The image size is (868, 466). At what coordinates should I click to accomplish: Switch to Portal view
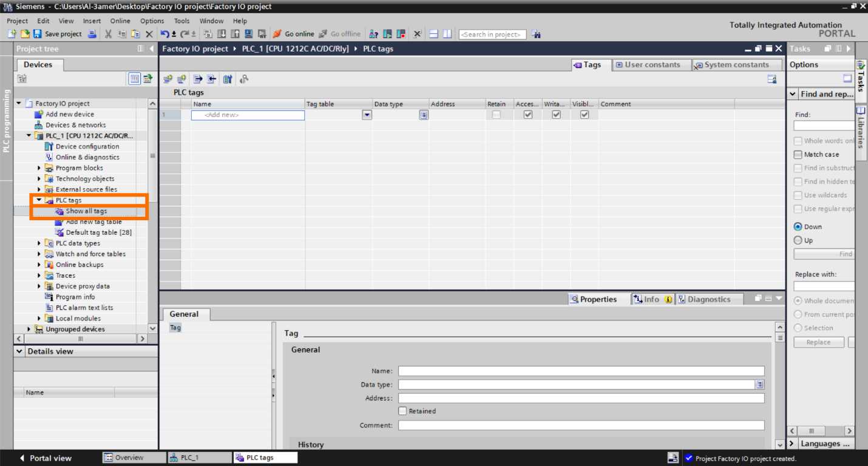coord(46,458)
